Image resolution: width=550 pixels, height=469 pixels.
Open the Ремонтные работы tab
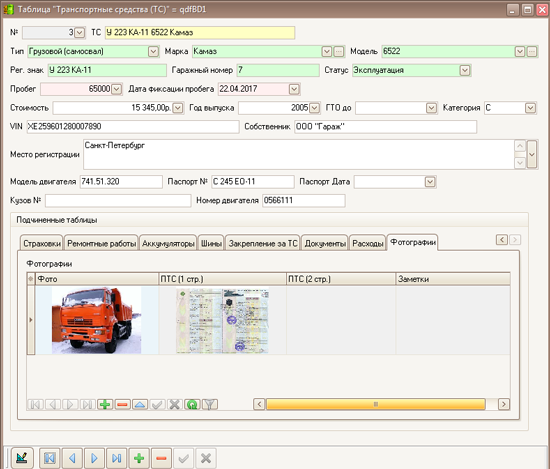pyautogui.click(x=101, y=243)
